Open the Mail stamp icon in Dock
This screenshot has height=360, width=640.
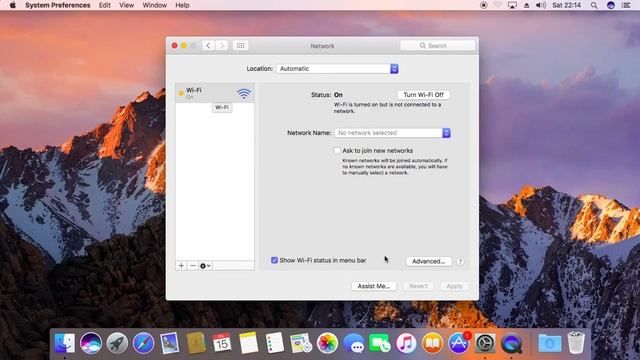click(x=170, y=343)
